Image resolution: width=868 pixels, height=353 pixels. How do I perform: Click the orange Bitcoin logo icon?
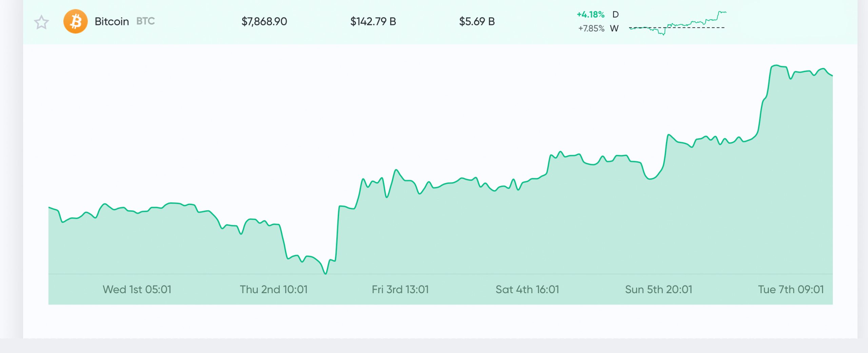tap(75, 21)
